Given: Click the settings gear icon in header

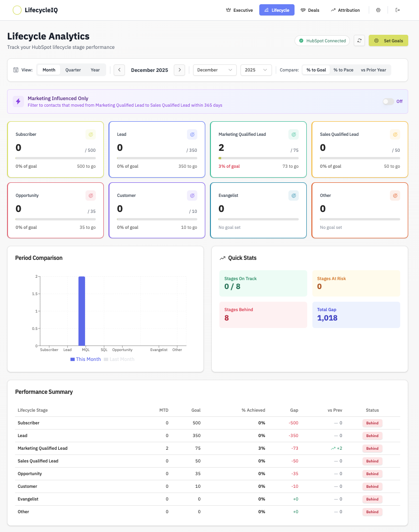Looking at the screenshot, I should point(378,10).
